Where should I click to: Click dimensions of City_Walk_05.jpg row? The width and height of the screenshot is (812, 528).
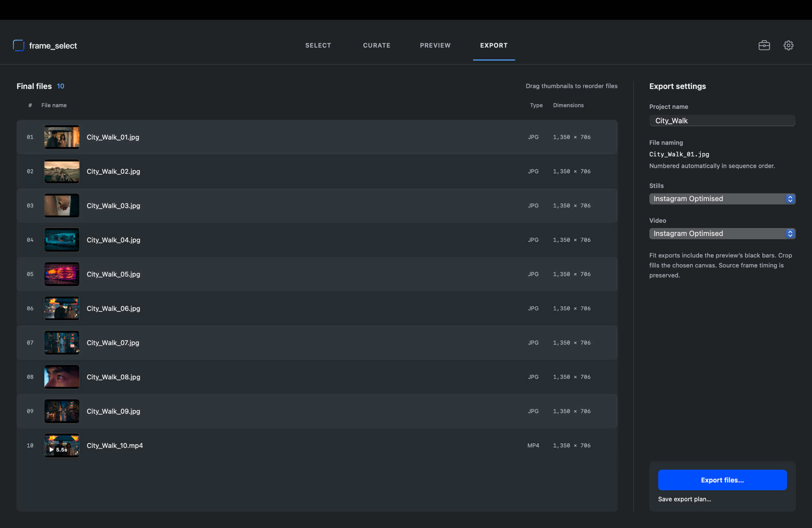572,274
